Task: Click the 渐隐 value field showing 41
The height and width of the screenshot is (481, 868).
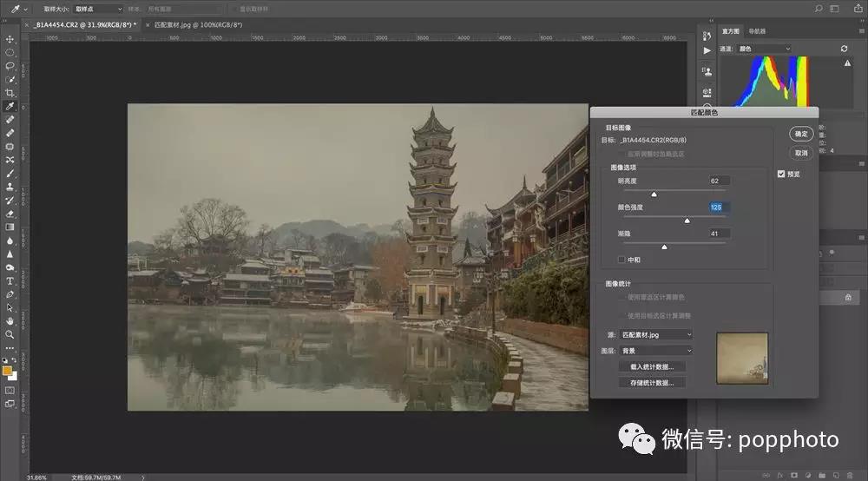Action: tap(719, 234)
